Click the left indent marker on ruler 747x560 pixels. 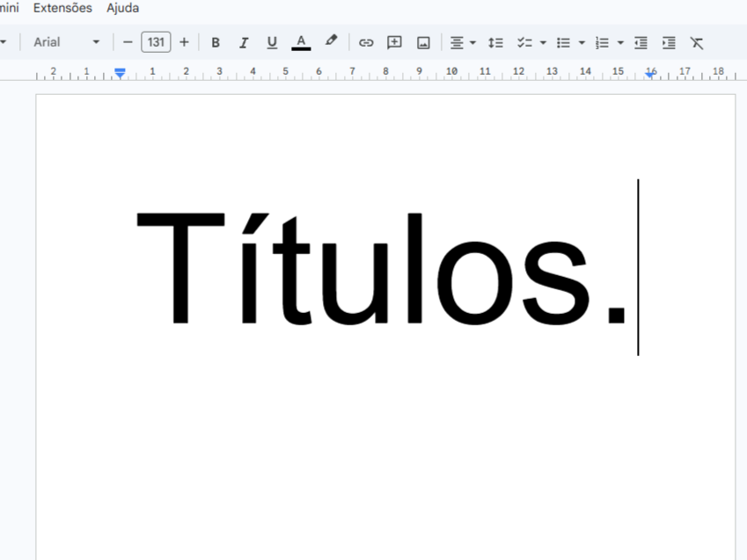(120, 73)
